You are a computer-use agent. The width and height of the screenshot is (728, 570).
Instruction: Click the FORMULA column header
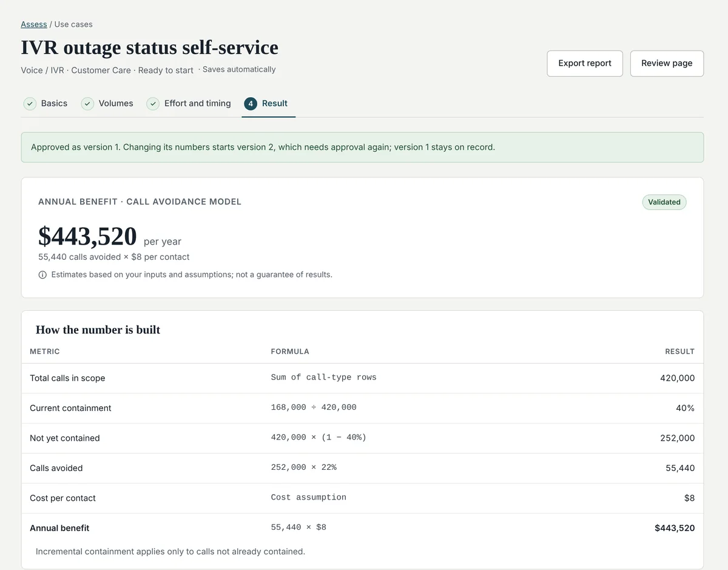click(x=290, y=351)
